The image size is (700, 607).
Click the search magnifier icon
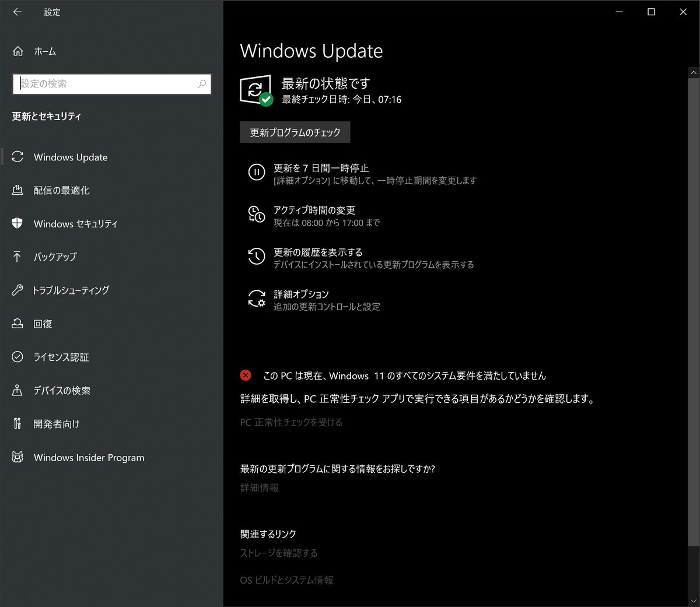[202, 84]
